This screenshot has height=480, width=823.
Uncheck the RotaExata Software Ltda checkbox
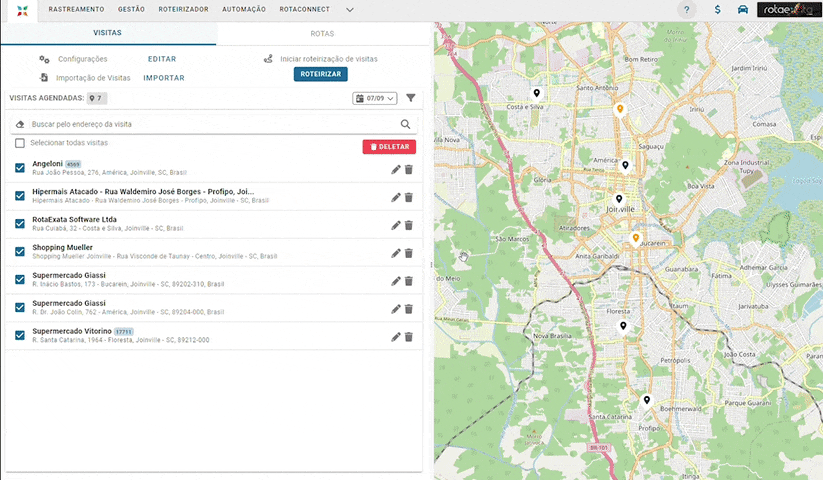20,223
